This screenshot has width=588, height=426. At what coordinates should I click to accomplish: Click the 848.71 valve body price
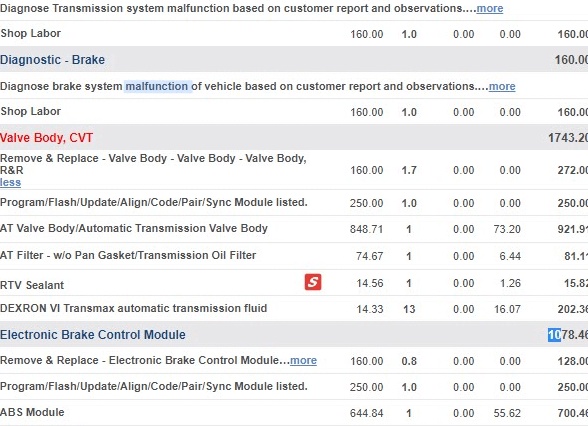click(x=366, y=229)
